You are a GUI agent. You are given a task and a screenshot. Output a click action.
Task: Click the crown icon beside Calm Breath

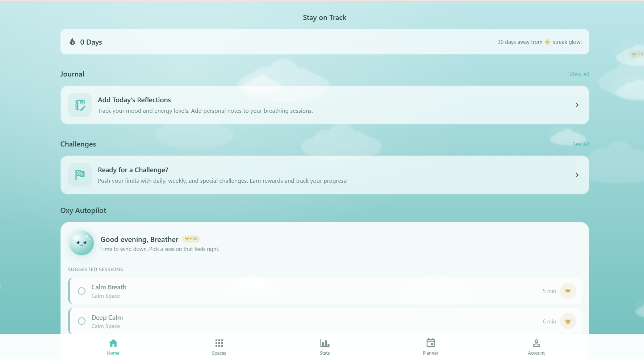(568, 291)
